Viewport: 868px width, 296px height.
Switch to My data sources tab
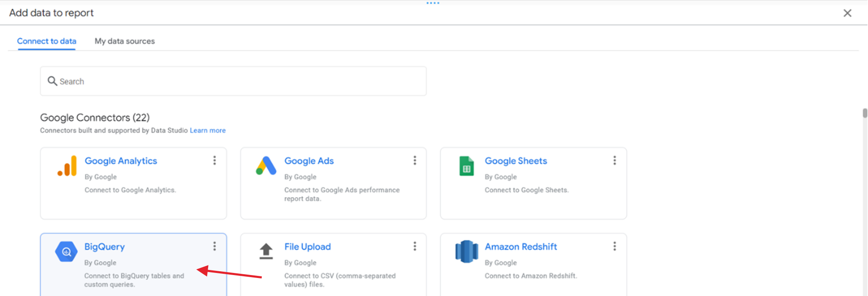coord(125,41)
